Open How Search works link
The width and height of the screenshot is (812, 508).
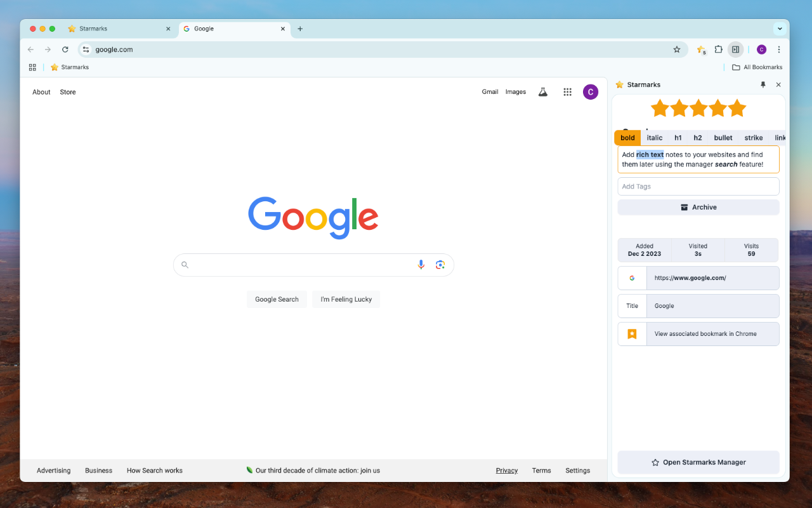(x=155, y=471)
